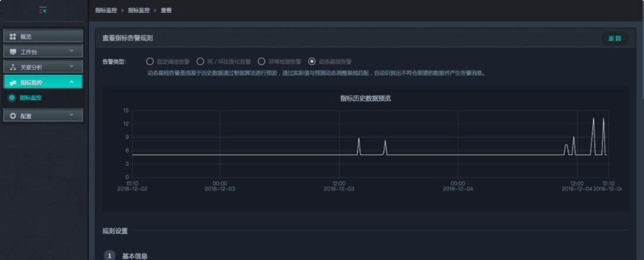644x260 pixels.
Task: Click the 12:00 2018-12-03 axis gridline marker
Action: coord(339,186)
